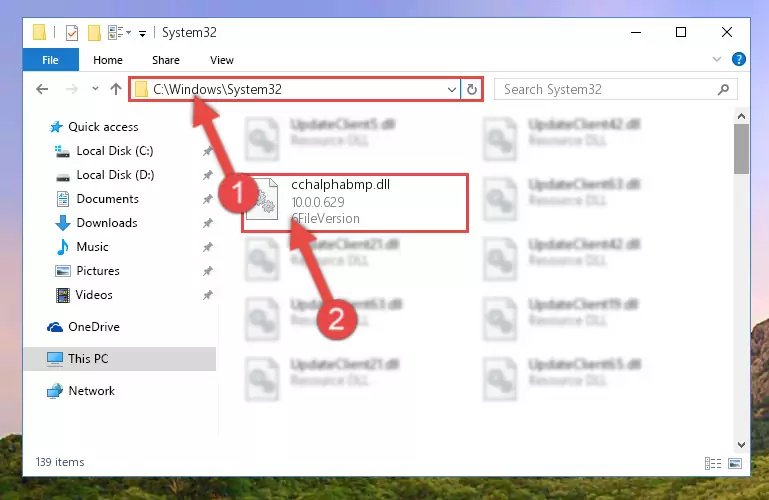Select Quick access in navigation pane
The height and width of the screenshot is (500, 769).
pyautogui.click(x=103, y=127)
